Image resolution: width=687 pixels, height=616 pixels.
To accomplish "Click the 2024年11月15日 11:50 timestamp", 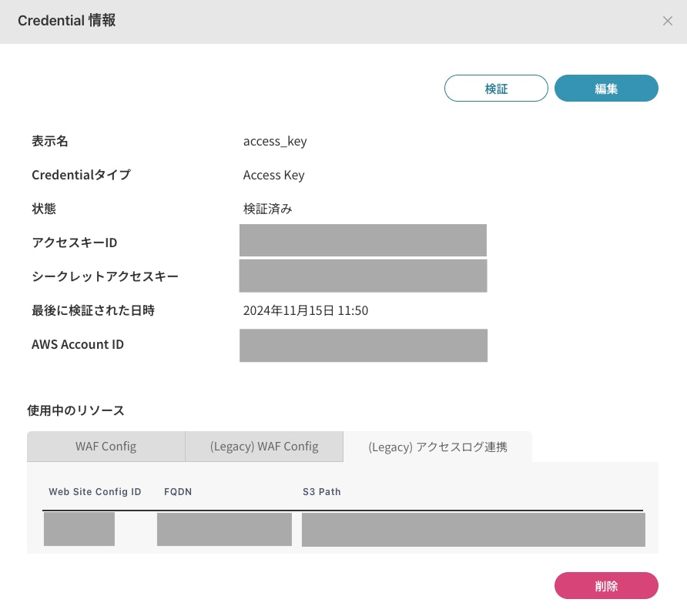I will pyautogui.click(x=305, y=311).
